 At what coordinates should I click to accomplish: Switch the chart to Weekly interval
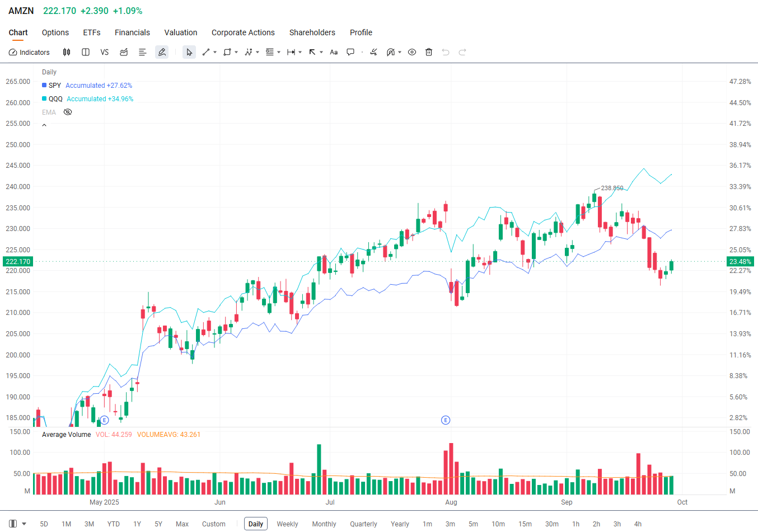(x=287, y=524)
